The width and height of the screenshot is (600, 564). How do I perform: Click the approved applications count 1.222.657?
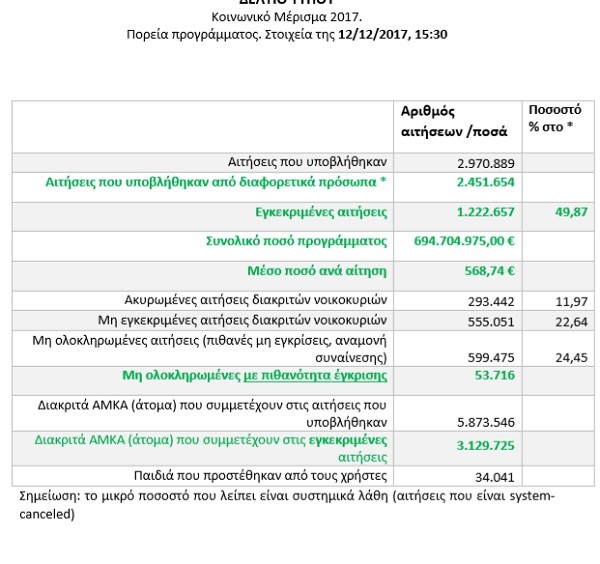click(x=484, y=212)
